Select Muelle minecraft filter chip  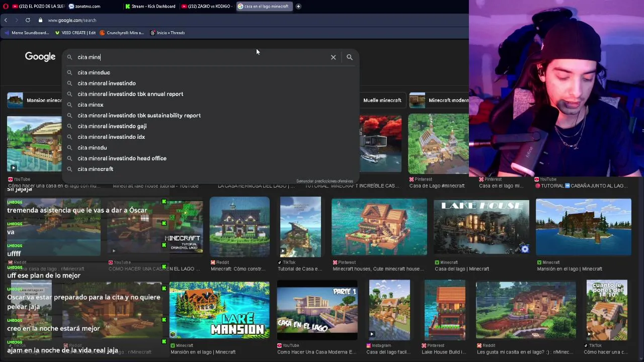click(x=382, y=100)
